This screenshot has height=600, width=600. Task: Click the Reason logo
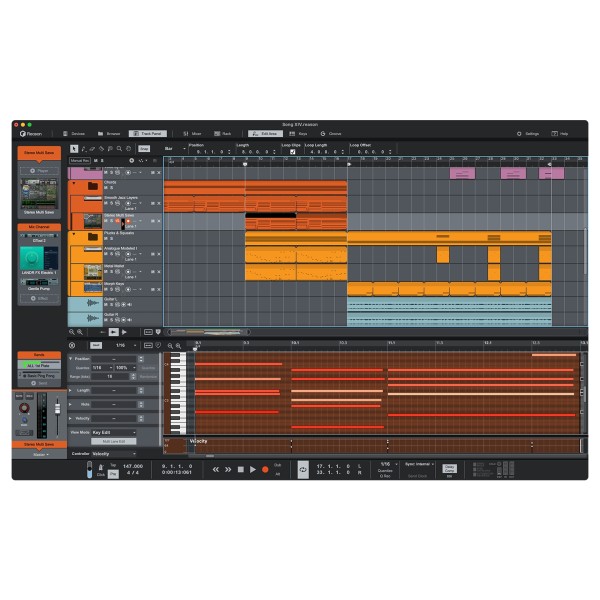coord(31,134)
